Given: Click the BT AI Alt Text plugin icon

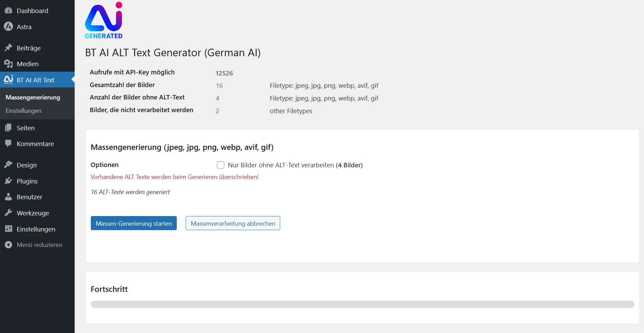Looking at the screenshot, I should (8, 80).
